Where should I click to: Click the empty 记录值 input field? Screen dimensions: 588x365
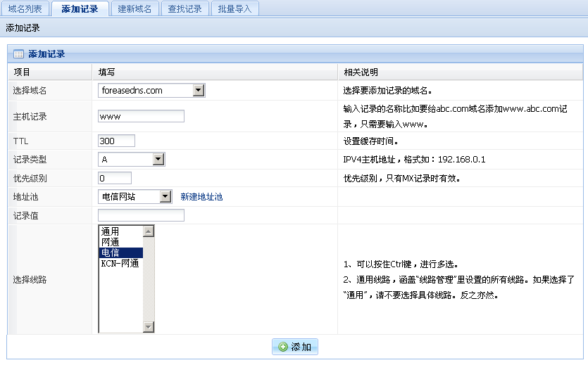(x=141, y=215)
